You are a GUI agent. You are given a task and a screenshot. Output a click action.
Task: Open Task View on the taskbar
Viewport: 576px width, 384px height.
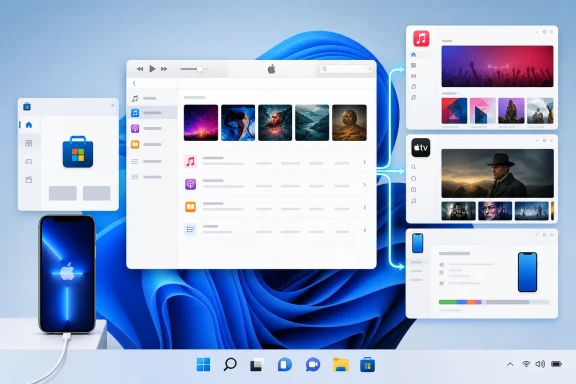tap(257, 365)
